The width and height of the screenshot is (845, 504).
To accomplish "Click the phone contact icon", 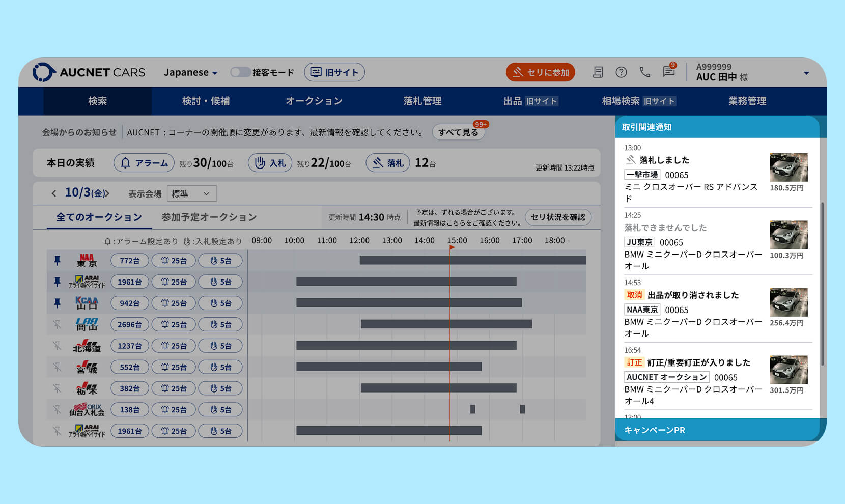I will 645,72.
